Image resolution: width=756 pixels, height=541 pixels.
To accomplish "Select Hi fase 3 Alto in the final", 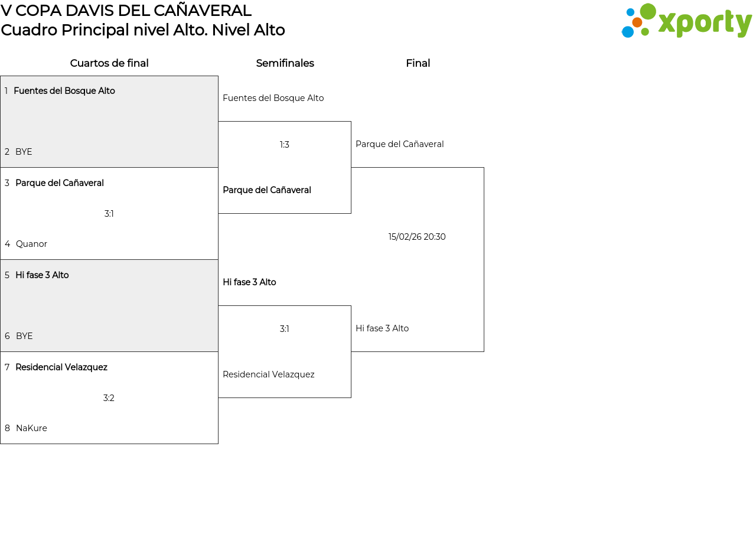I will (382, 328).
